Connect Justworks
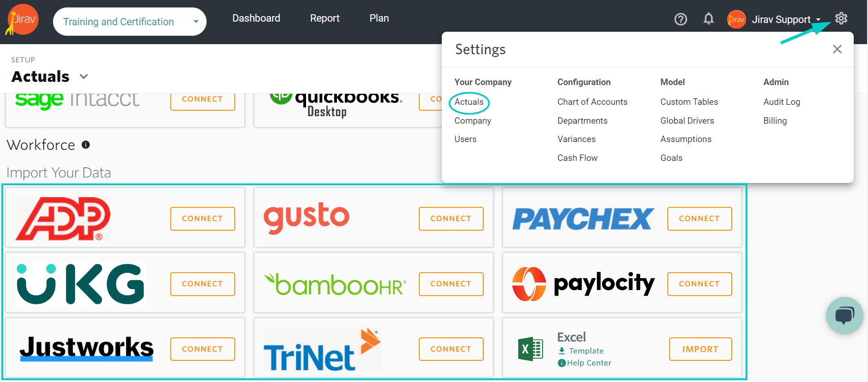Viewport: 868px width, 382px height. (203, 349)
